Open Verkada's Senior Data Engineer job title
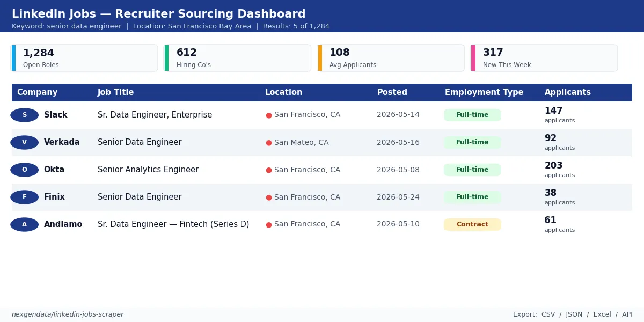The height and width of the screenshot is (322, 644). 140,143
